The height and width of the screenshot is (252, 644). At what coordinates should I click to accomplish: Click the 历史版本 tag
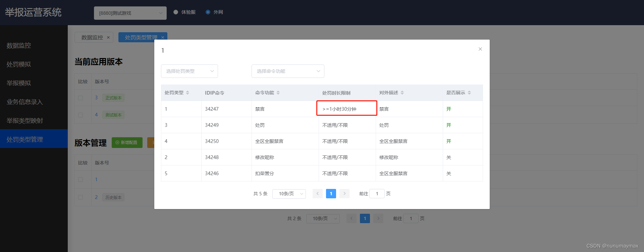113,198
